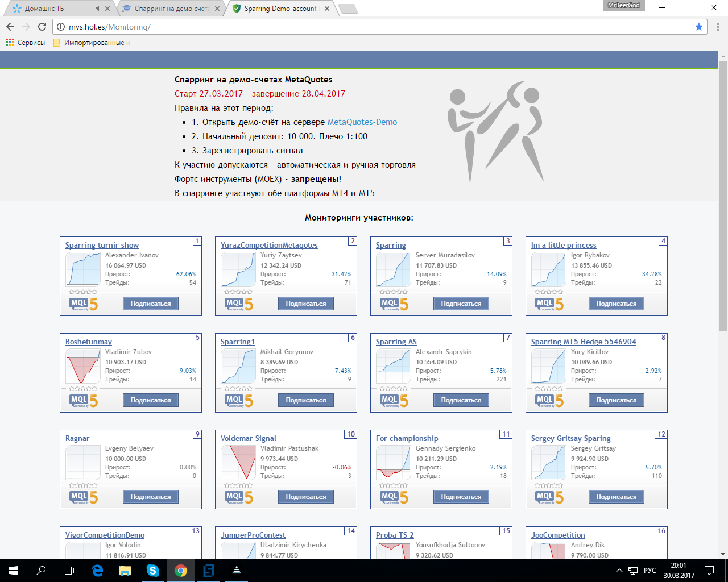Viewport: 728px width, 582px height.
Task: Click the bookmark star in address bar
Action: [699, 27]
